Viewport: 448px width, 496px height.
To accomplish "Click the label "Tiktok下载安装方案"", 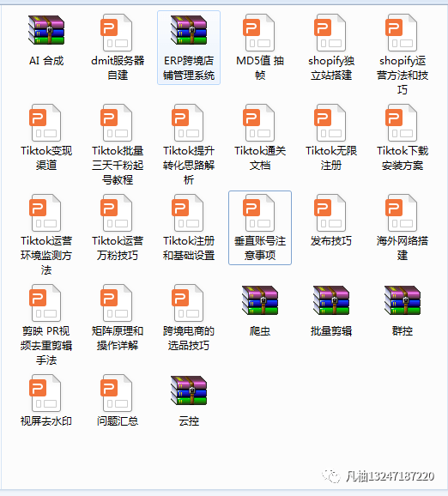I will (x=403, y=158).
